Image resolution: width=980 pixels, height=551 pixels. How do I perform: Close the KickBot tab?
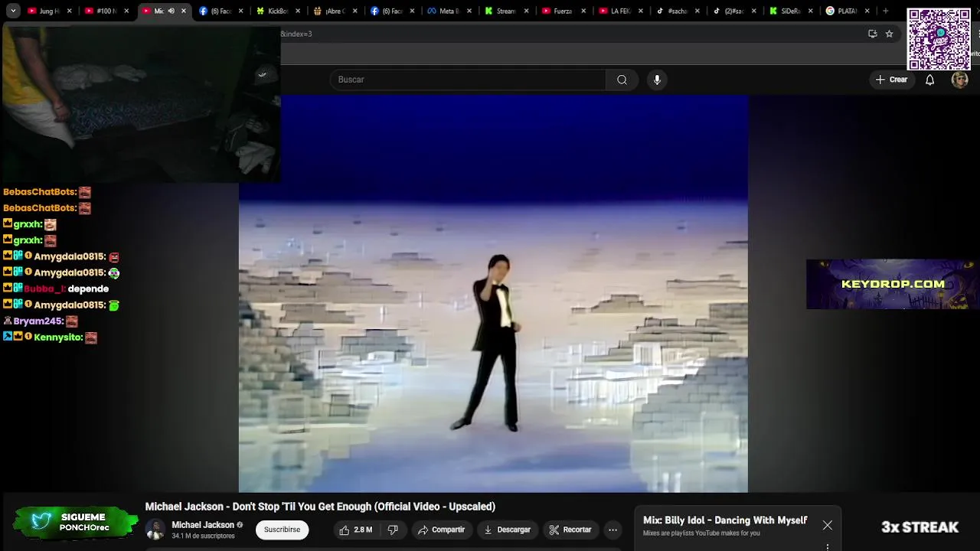coord(298,11)
